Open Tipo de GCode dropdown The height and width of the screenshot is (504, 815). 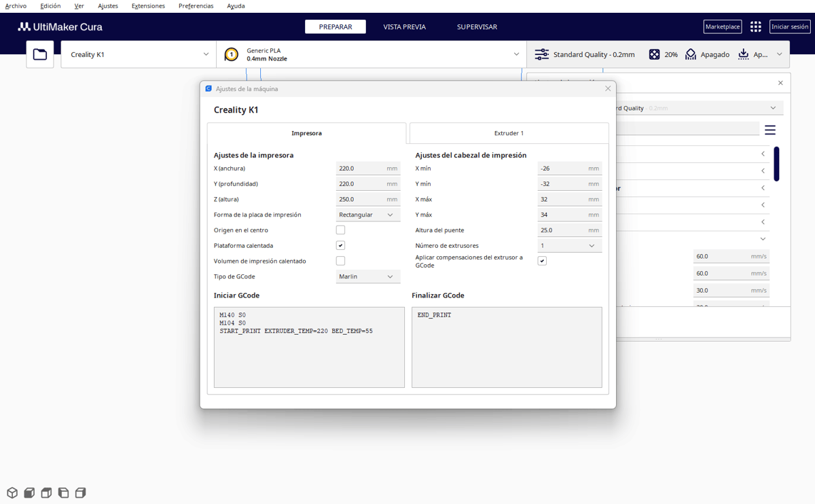(368, 276)
